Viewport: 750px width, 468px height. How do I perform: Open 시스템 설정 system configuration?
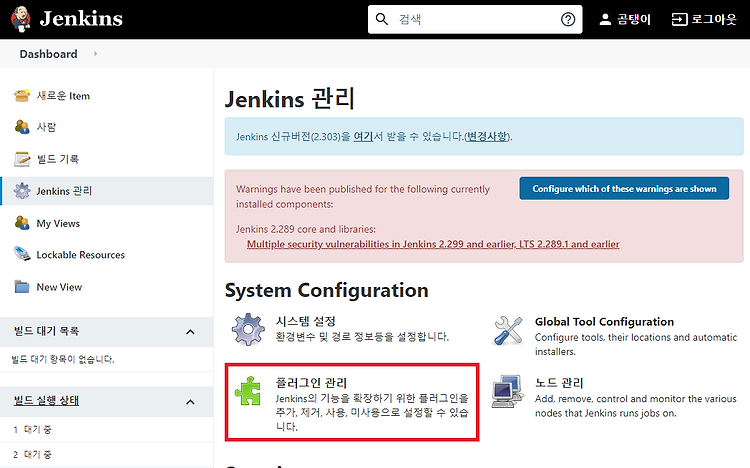tap(306, 321)
